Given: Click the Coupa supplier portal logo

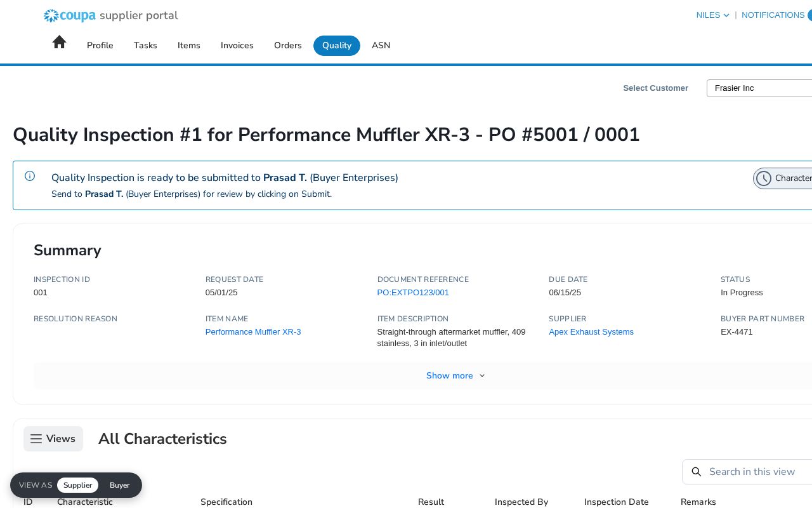Looking at the screenshot, I should (x=110, y=15).
